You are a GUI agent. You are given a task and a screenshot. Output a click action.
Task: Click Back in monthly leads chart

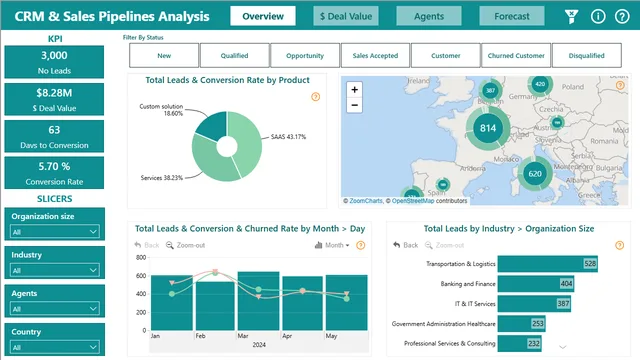coord(147,245)
